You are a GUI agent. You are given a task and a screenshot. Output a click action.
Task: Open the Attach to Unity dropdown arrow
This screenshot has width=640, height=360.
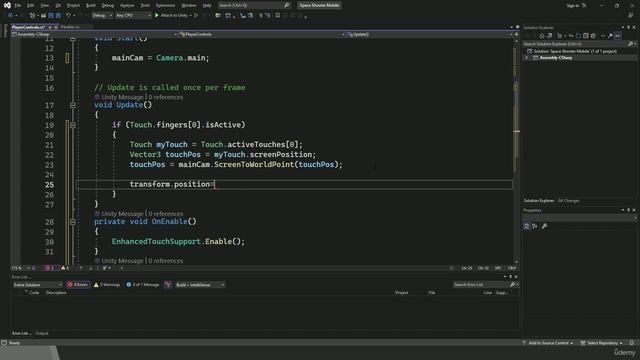(191, 16)
